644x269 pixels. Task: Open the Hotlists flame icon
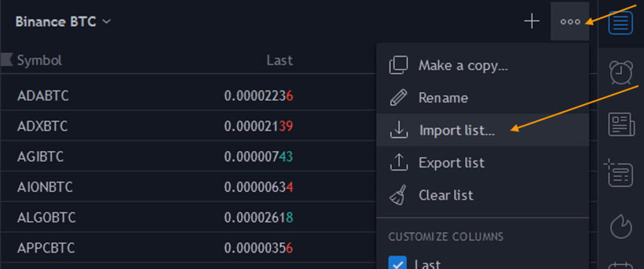621,226
